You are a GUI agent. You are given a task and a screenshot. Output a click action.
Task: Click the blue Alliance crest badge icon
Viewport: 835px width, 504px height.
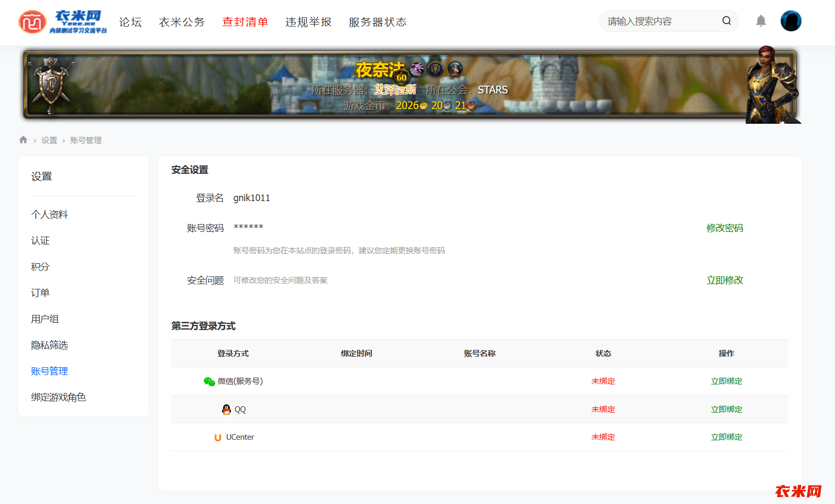click(x=436, y=69)
